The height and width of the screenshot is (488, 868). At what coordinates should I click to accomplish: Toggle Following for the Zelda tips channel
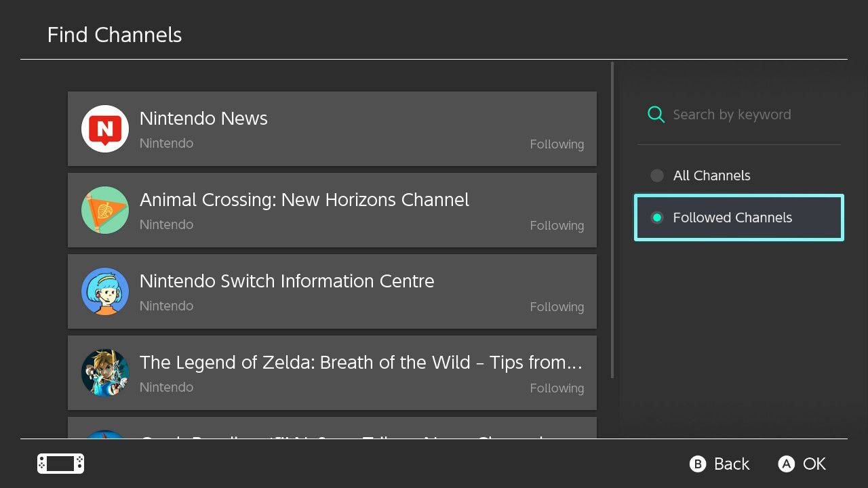(x=557, y=388)
